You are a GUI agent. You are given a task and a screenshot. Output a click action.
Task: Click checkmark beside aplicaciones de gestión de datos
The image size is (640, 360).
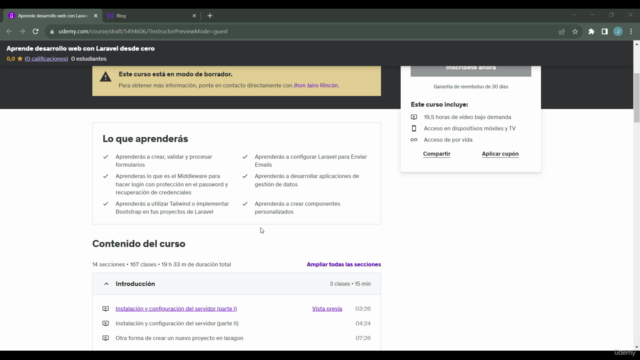pyautogui.click(x=245, y=176)
